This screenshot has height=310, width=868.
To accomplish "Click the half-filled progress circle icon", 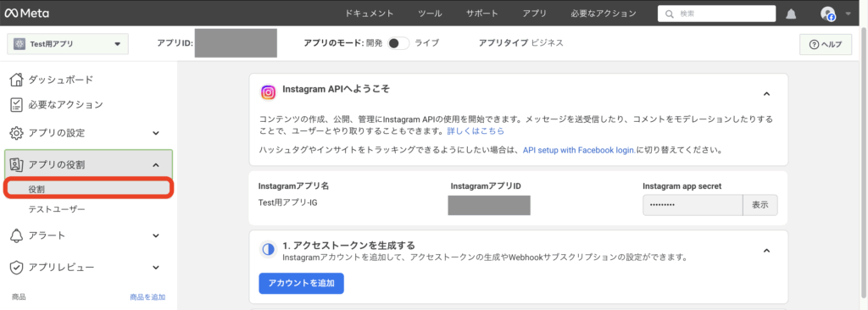I will (x=269, y=250).
